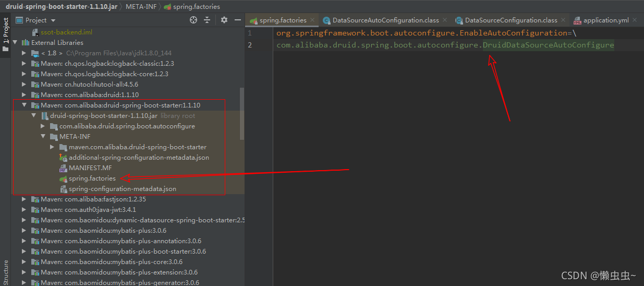644x286 pixels.
Task: Expand Maven logback-classic:1.2.3 node
Action: tap(25, 64)
